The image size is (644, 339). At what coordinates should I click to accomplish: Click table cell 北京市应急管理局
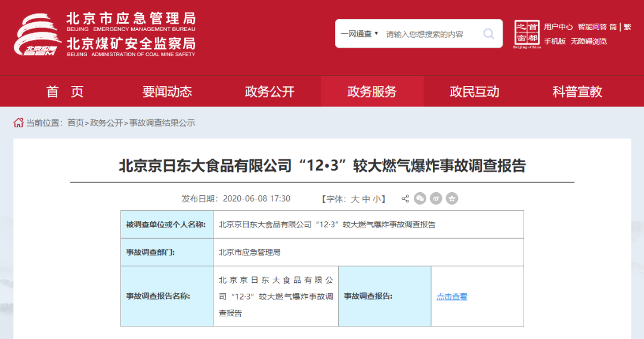249,252
